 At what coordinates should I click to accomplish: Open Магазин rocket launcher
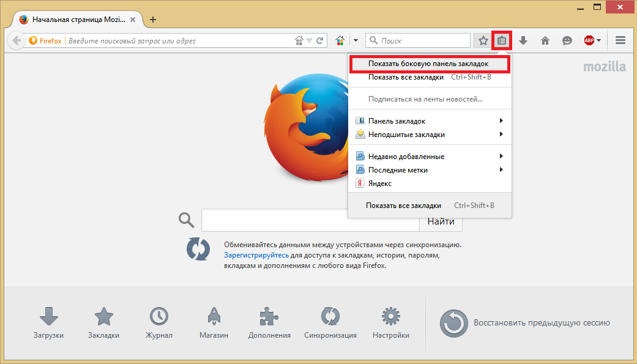pyautogui.click(x=214, y=323)
